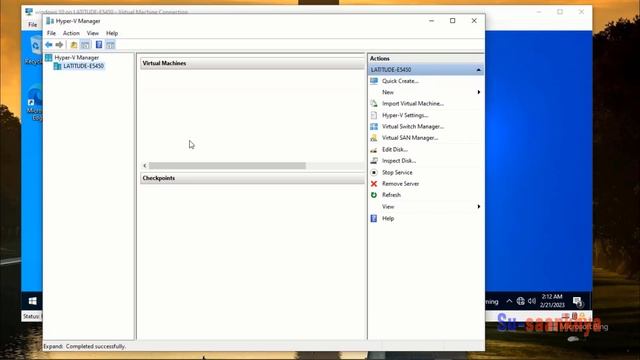This screenshot has width=640, height=360.
Task: Click the volume speaker tray icon
Action: tap(531, 301)
